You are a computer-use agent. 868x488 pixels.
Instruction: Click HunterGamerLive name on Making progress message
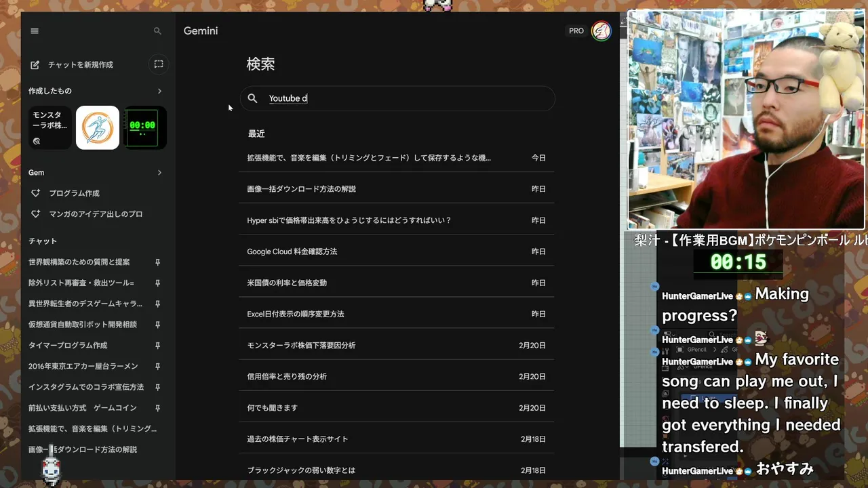697,296
